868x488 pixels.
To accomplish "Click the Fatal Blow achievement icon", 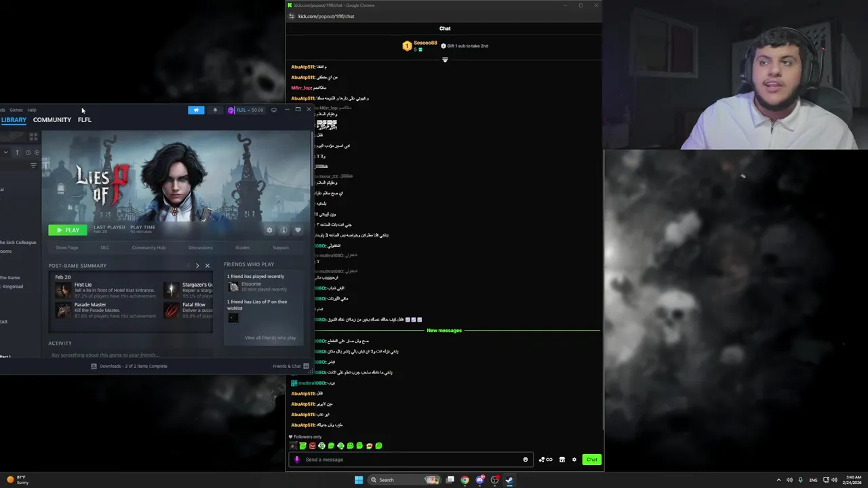I will 172,310.
